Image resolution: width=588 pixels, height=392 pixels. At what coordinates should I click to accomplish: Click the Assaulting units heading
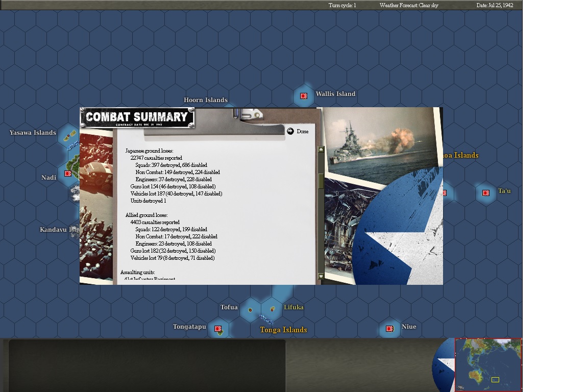138,273
